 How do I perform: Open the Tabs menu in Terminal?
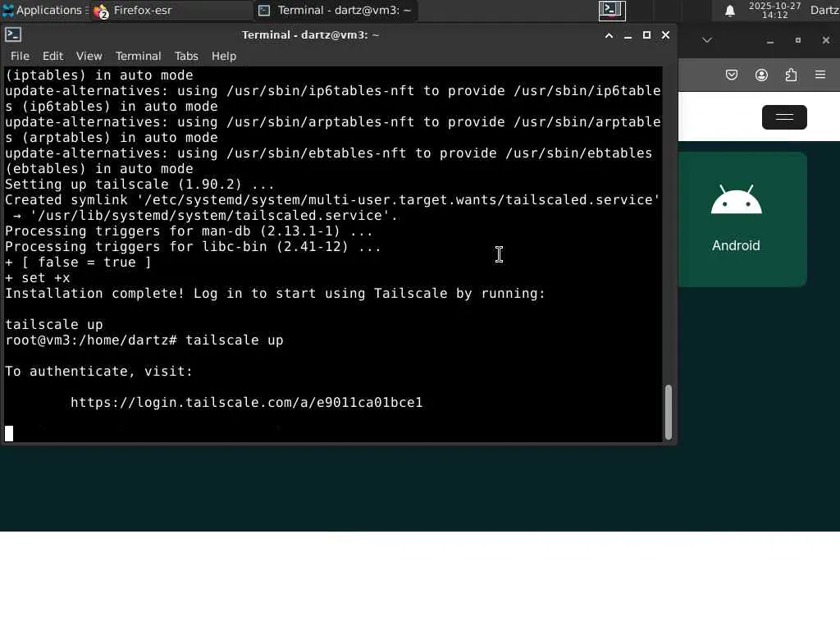tap(186, 56)
